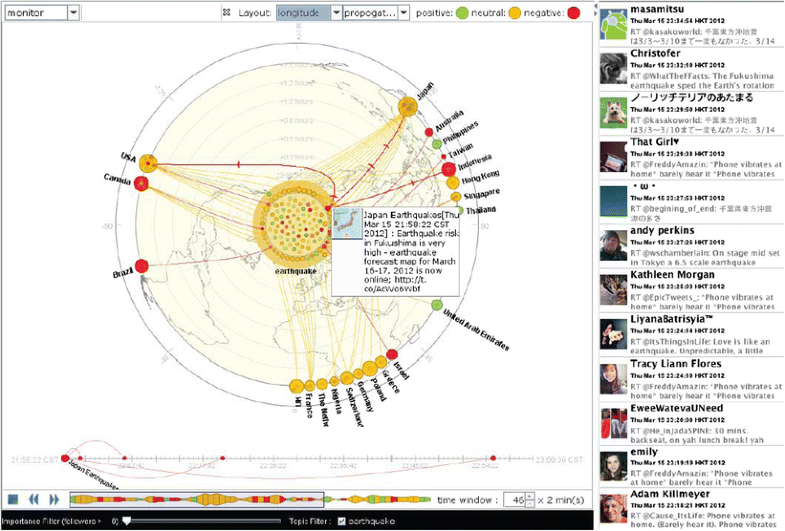Click That Girl's avatar thumbnail
Screen dimensions: 785x531
click(x=613, y=157)
